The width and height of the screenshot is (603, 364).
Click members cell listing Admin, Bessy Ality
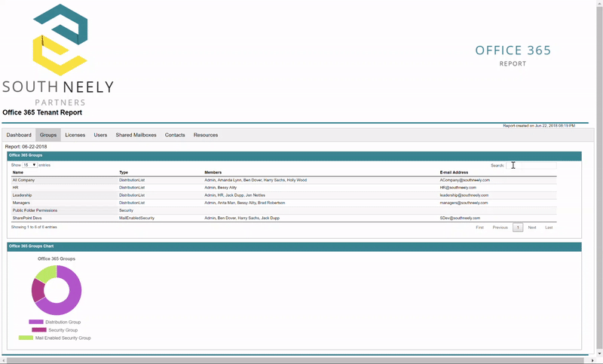[220, 188]
